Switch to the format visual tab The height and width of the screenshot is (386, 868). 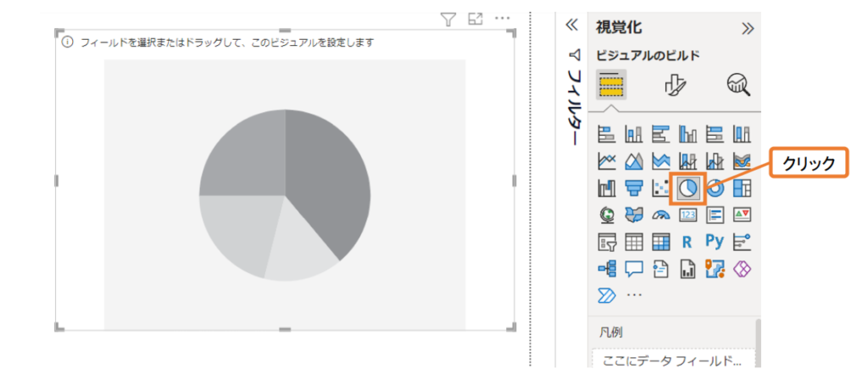pyautogui.click(x=676, y=85)
